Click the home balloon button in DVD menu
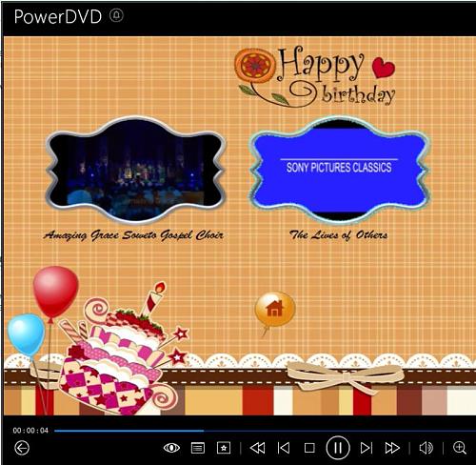This screenshot has height=465, width=476. point(275,309)
